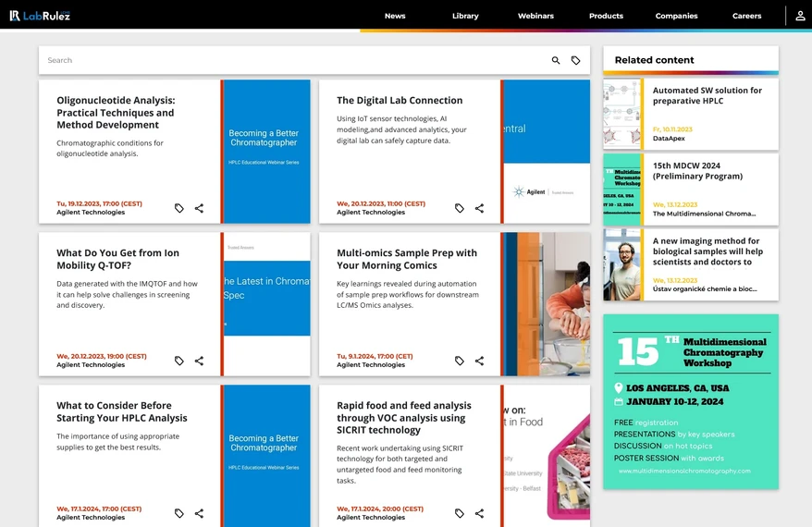Click tag icon on Digital Lab Connection card
Screen dimensions: 812x527
point(460,208)
